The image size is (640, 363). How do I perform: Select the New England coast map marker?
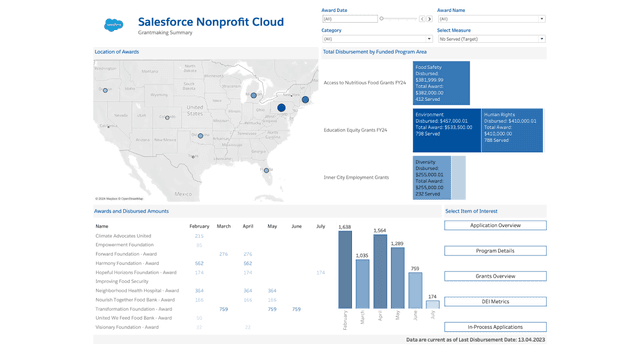coord(305,99)
